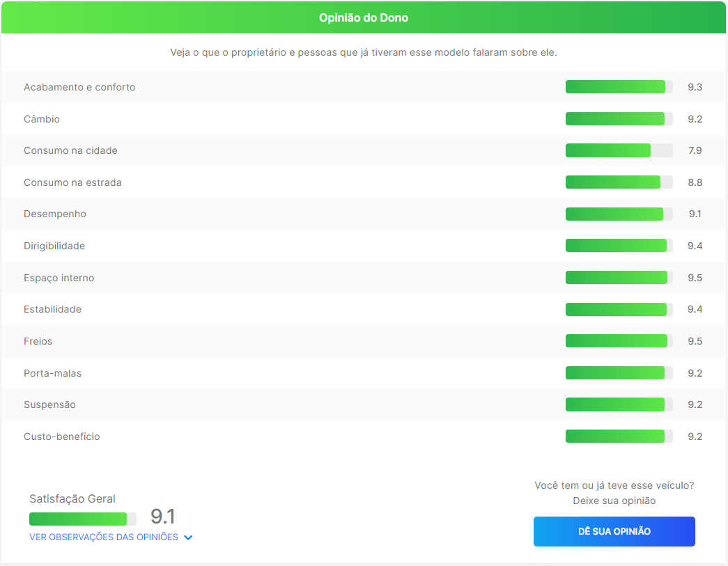Viewport: 728px width, 566px height.
Task: Click the 9.1 score beside Desempenho
Action: pos(695,214)
